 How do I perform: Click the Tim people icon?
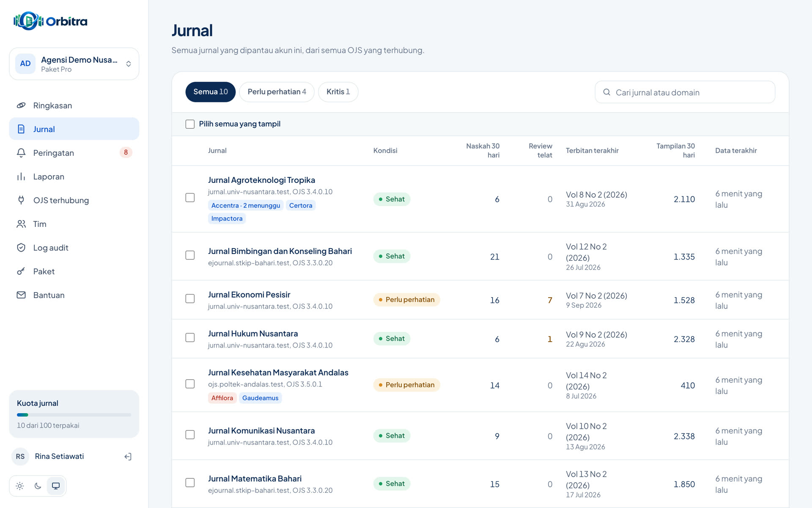click(21, 224)
